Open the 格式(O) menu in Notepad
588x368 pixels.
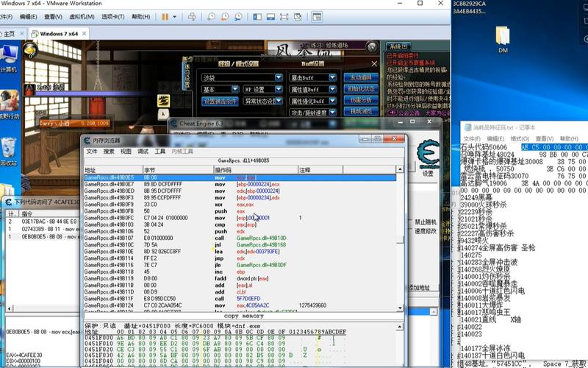(x=520, y=138)
